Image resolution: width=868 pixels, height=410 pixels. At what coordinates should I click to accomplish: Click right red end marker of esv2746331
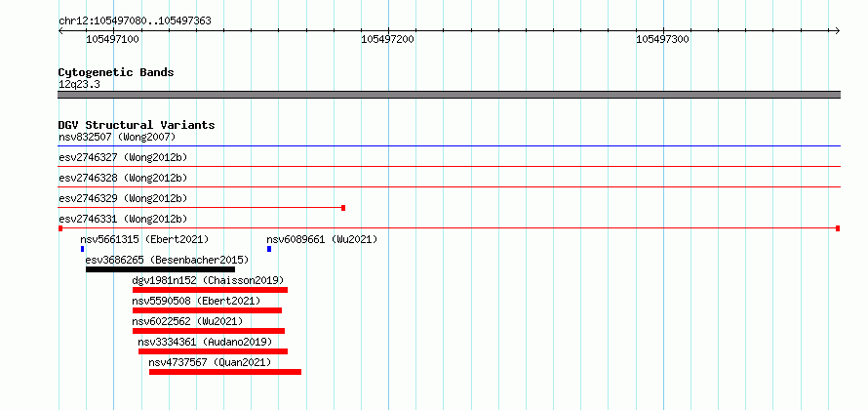838,228
